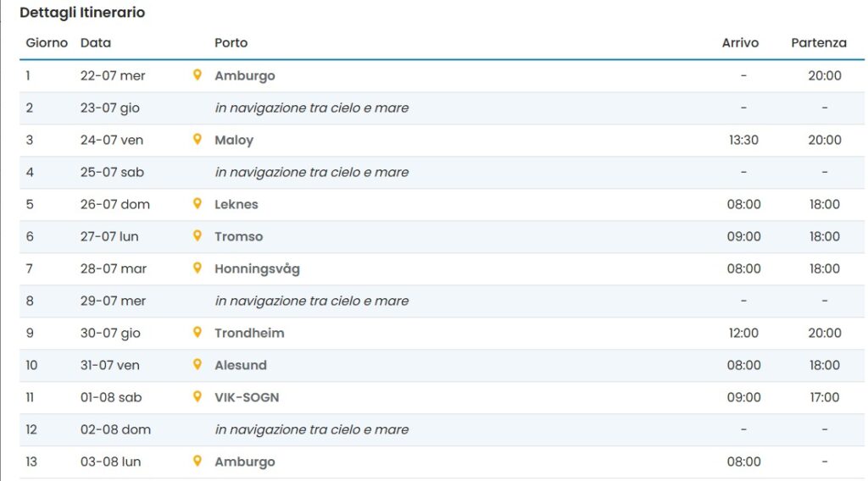Select the 23-07 gio navigation day row
The width and height of the screenshot is (868, 481).
point(442,108)
